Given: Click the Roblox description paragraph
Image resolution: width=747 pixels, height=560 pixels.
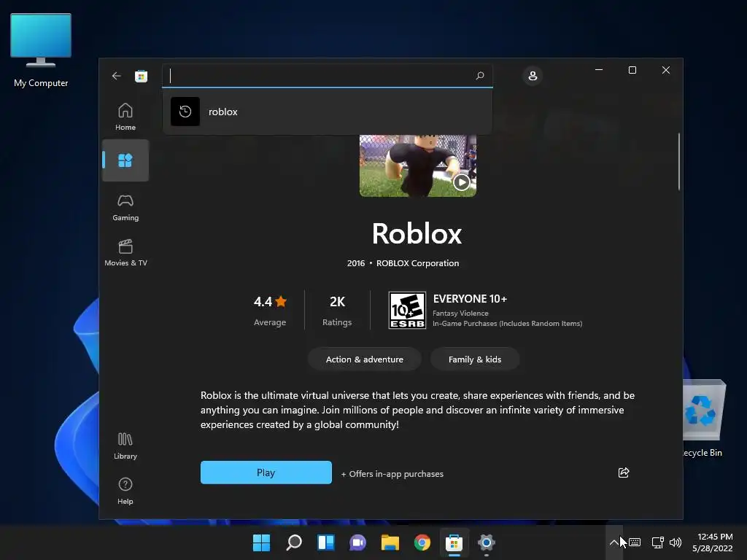Looking at the screenshot, I should coord(417,410).
